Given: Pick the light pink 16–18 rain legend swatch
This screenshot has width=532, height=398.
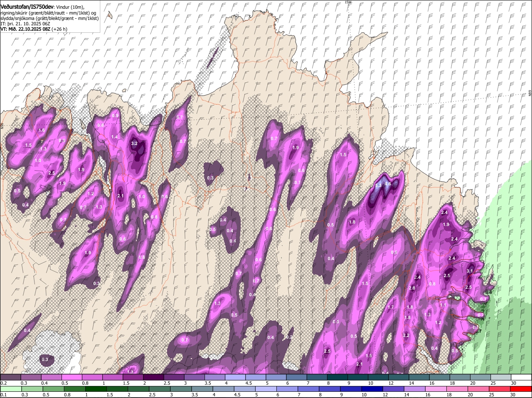Looking at the screenshot, I should coord(436,389).
